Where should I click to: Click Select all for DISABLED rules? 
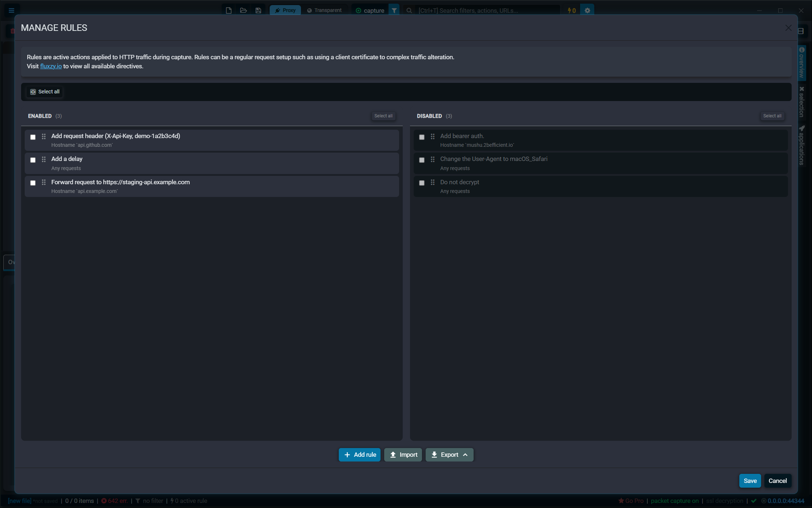click(772, 116)
